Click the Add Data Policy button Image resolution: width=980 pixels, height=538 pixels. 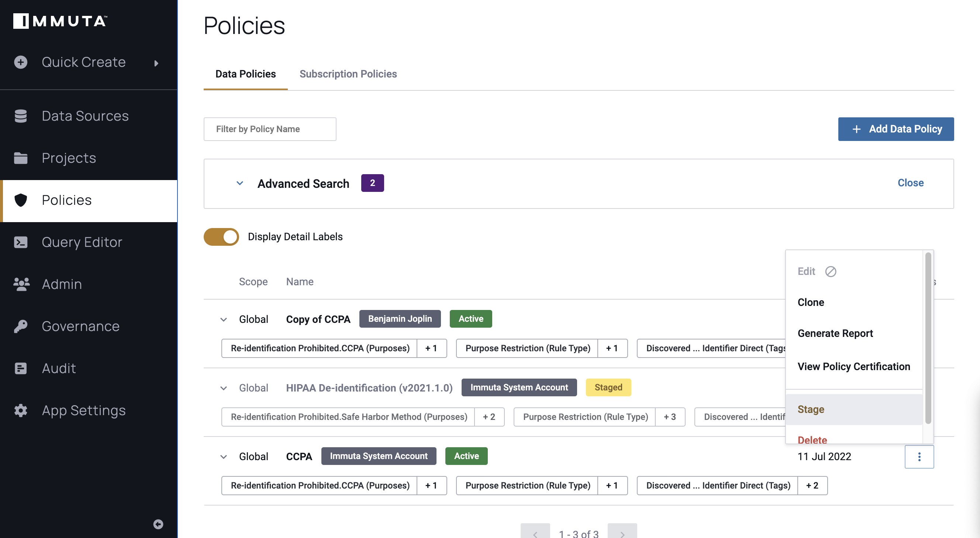pos(896,128)
